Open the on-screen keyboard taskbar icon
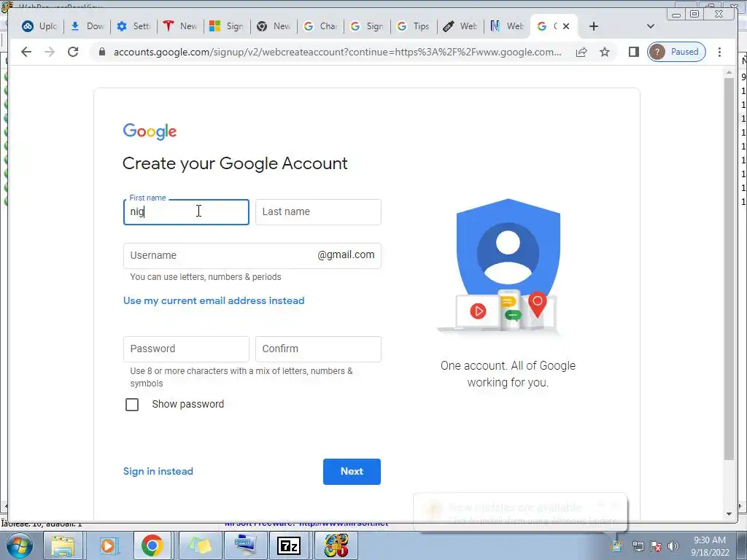 [x=245, y=545]
